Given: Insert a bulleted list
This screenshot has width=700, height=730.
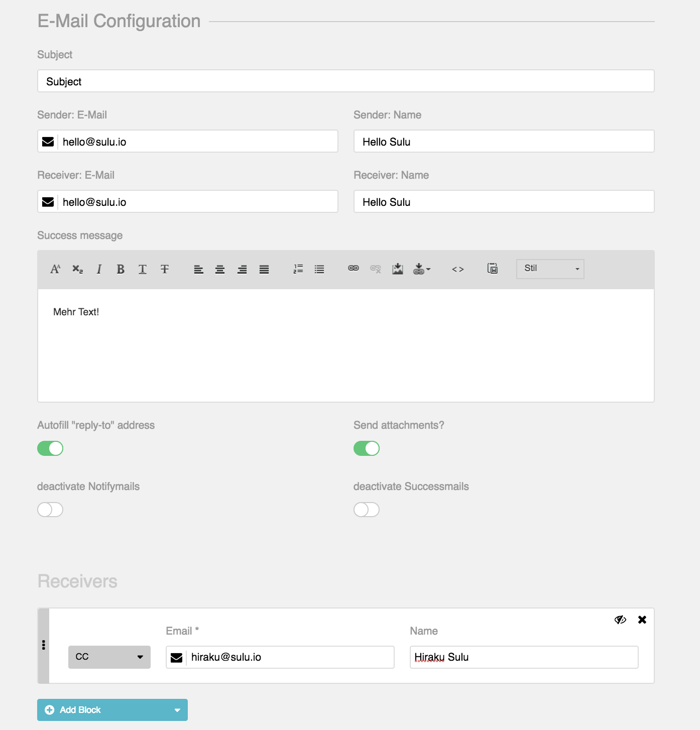Looking at the screenshot, I should [x=319, y=270].
